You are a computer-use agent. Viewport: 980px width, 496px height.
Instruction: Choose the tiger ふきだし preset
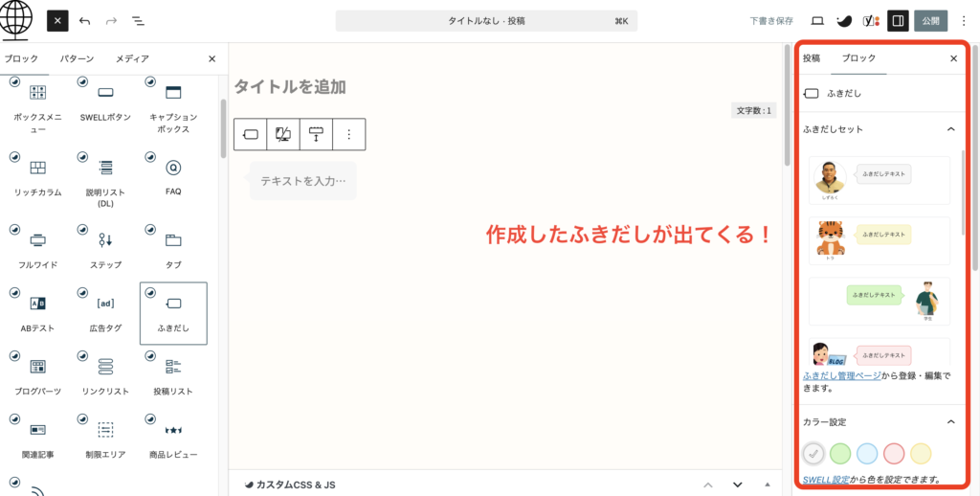coord(879,239)
